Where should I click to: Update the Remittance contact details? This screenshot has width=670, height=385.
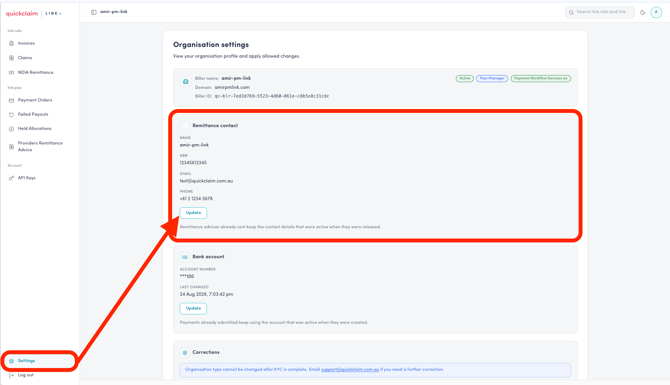tap(193, 213)
